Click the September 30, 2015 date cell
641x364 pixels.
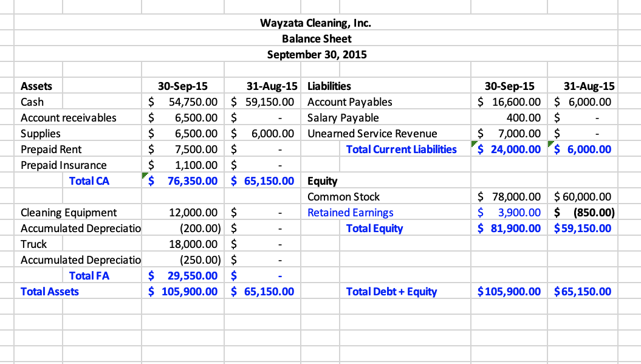coord(317,54)
